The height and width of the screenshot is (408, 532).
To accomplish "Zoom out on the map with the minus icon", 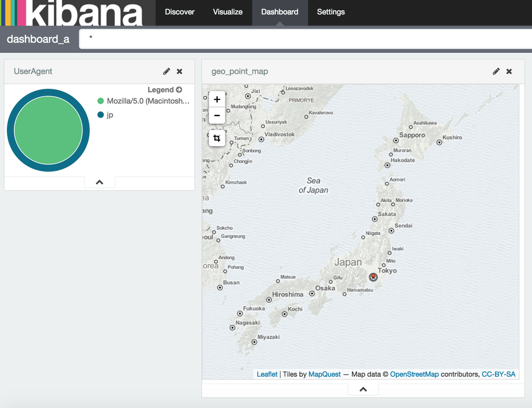I will pos(217,115).
